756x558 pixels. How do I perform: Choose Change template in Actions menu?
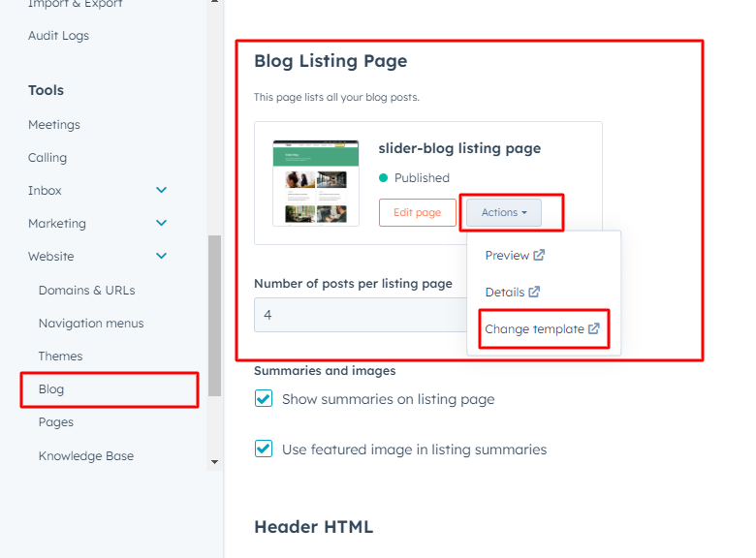tap(535, 329)
